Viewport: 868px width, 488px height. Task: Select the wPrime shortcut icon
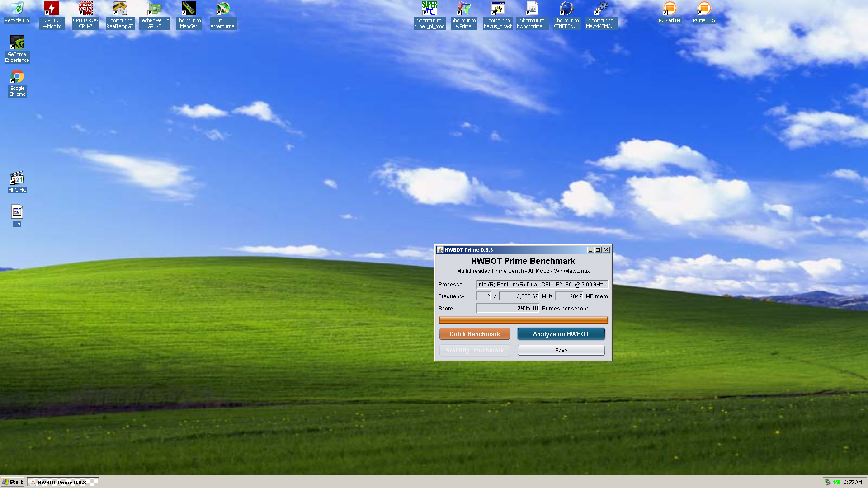click(463, 15)
